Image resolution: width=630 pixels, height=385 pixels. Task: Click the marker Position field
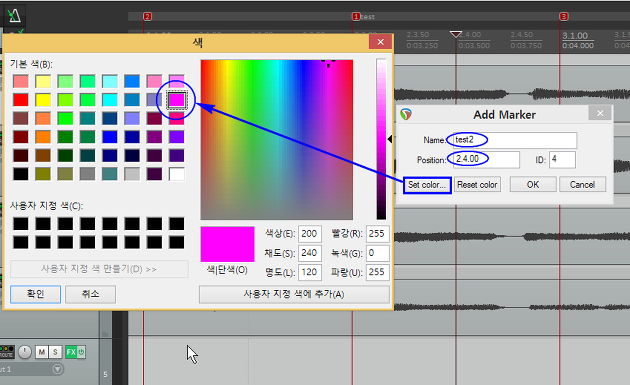tap(486, 159)
